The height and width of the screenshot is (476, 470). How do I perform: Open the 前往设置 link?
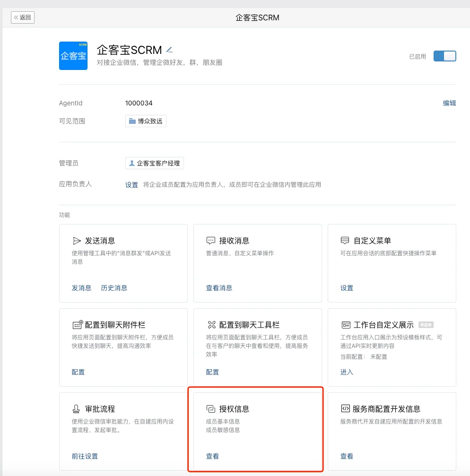tap(85, 456)
